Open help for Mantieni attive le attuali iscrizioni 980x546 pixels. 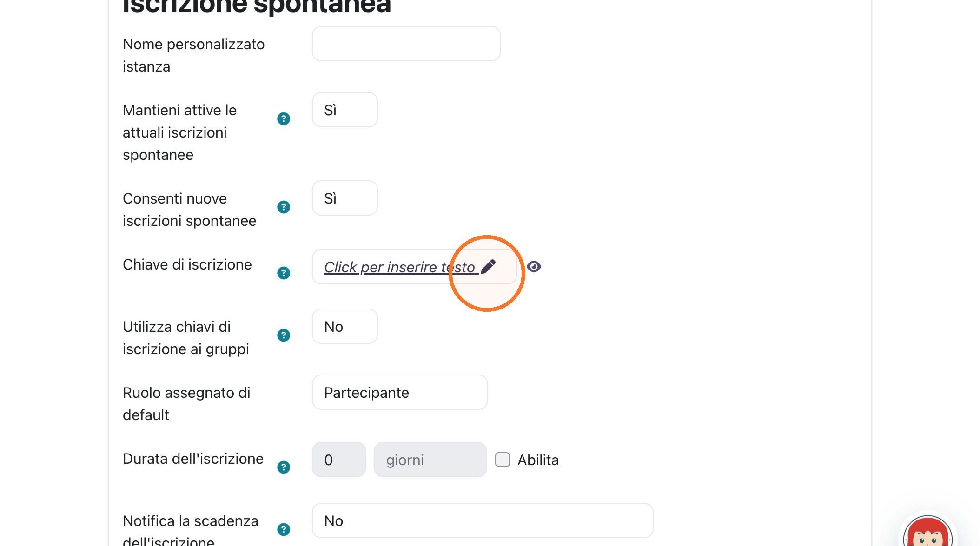tap(284, 119)
